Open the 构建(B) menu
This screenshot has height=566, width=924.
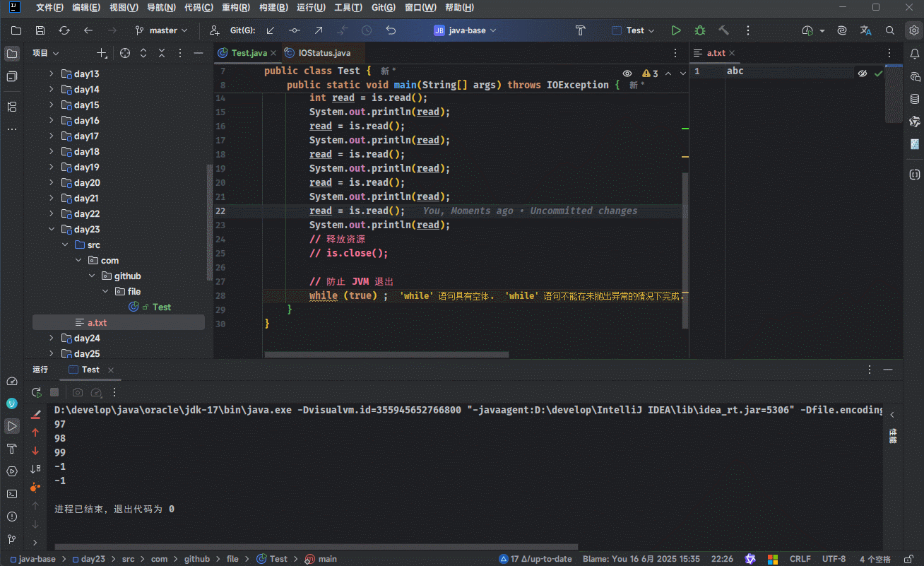(273, 8)
